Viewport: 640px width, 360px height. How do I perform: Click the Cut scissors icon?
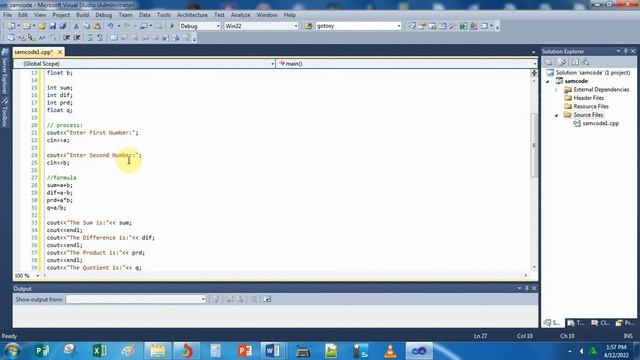pyautogui.click(x=76, y=26)
